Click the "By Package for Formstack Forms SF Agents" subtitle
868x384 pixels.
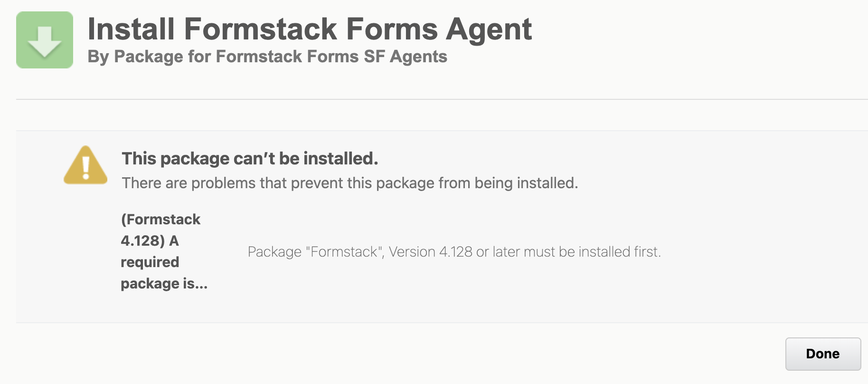[x=267, y=57]
